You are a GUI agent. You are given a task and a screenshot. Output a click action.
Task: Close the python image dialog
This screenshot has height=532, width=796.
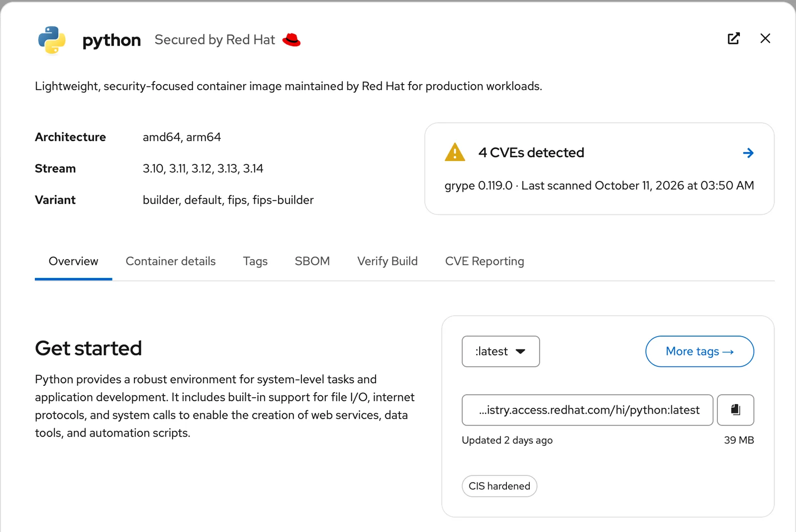765,38
